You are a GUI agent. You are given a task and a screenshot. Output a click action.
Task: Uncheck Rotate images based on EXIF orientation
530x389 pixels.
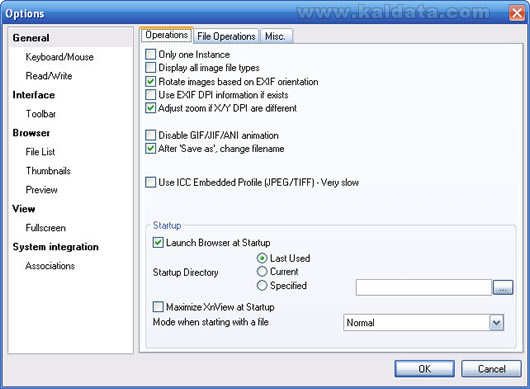tap(150, 81)
